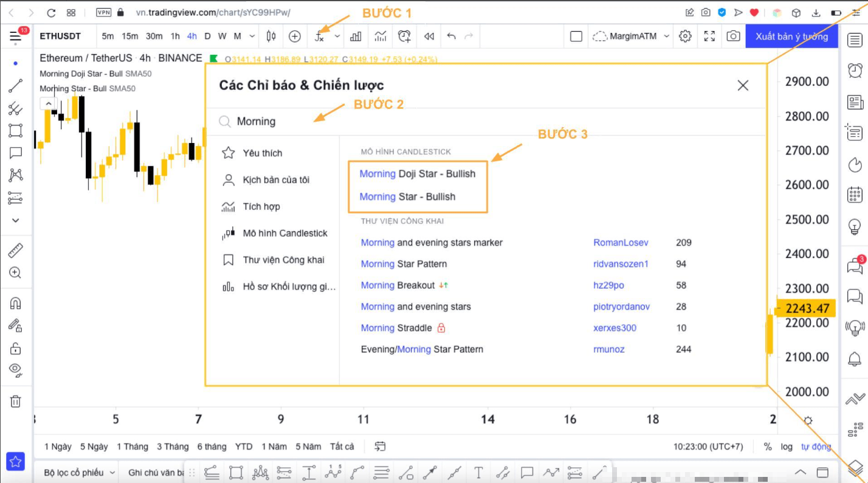Toggle the log scale option

tap(787, 447)
